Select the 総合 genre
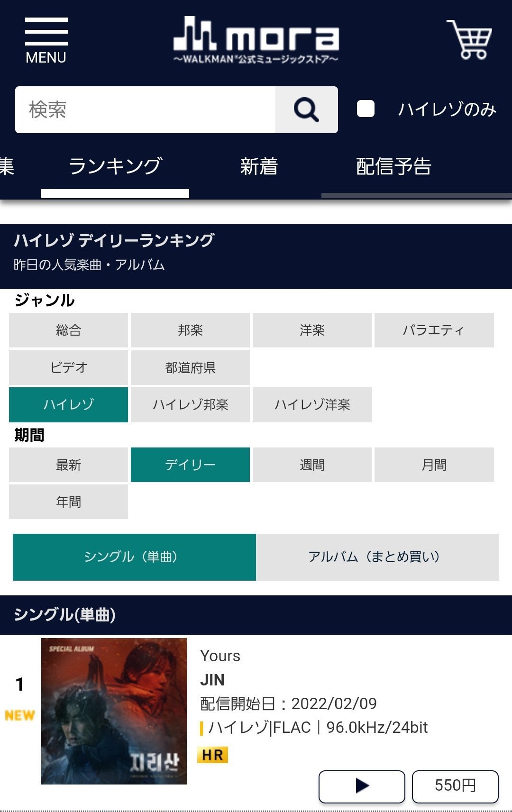Viewport: 512px width, 812px height. (x=68, y=330)
